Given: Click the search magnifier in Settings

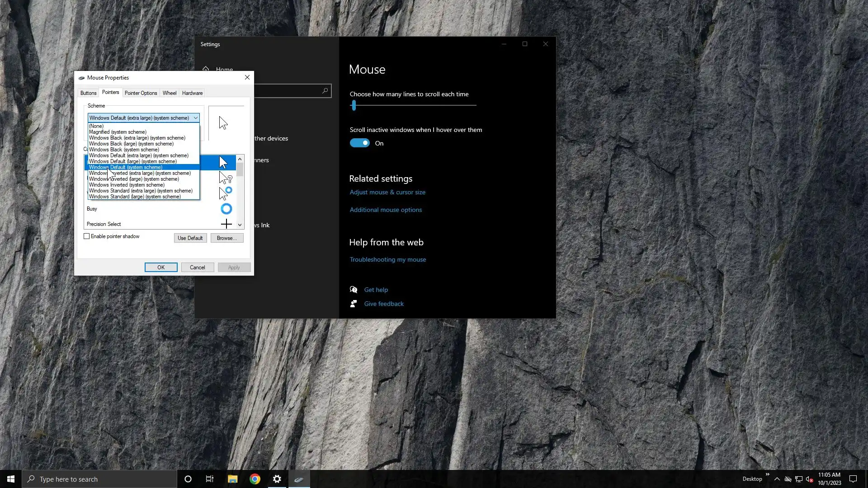Looking at the screenshot, I should [x=325, y=91].
